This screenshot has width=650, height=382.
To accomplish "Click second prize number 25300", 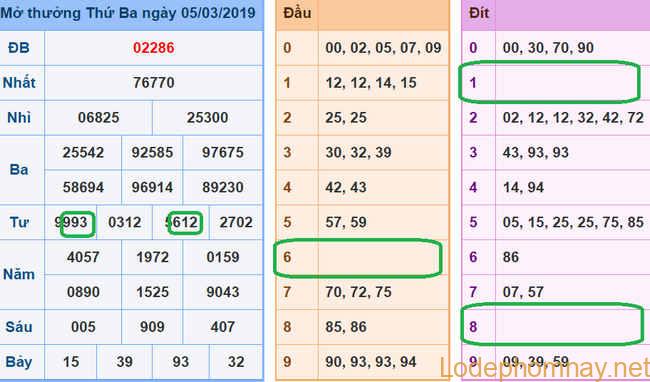I will pos(207,118).
